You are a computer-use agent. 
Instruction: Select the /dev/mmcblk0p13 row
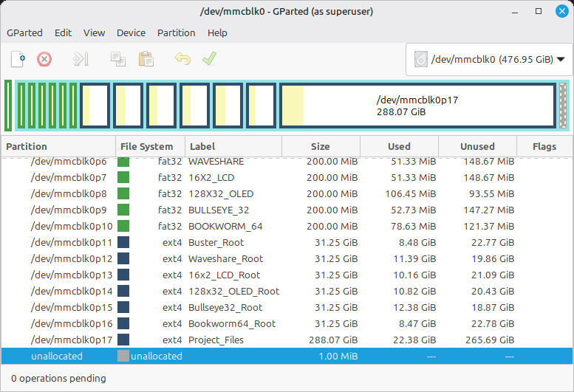coord(287,275)
